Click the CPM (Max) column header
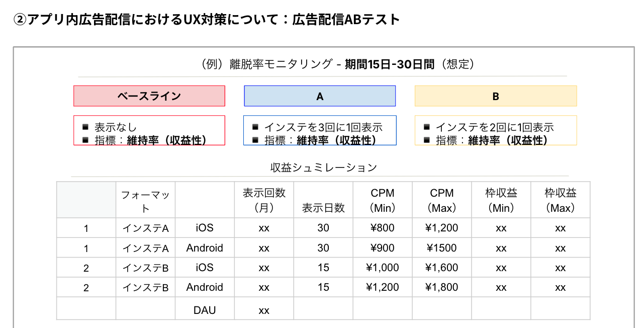Viewport: 644px width, 328px height. (x=442, y=200)
